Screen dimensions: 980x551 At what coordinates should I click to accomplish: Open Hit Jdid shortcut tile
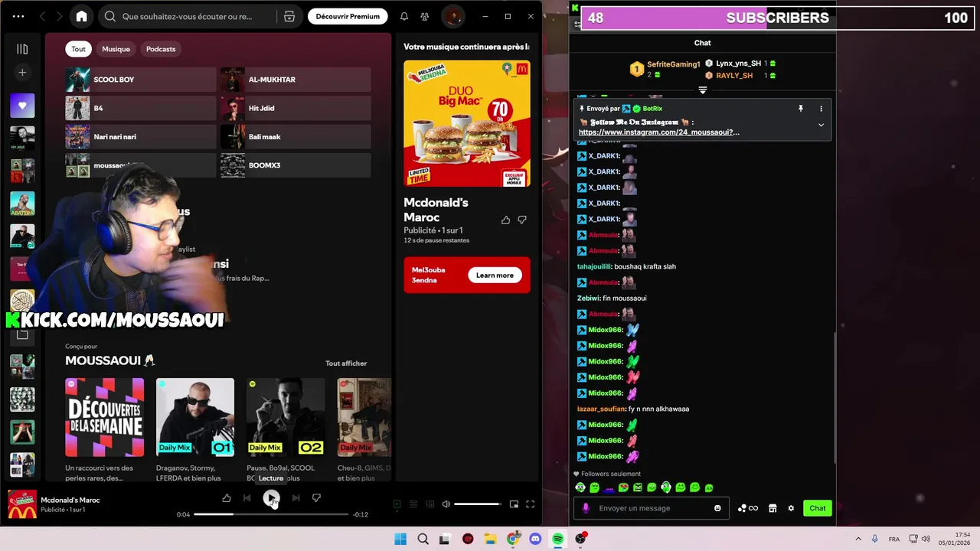pyautogui.click(x=296, y=108)
